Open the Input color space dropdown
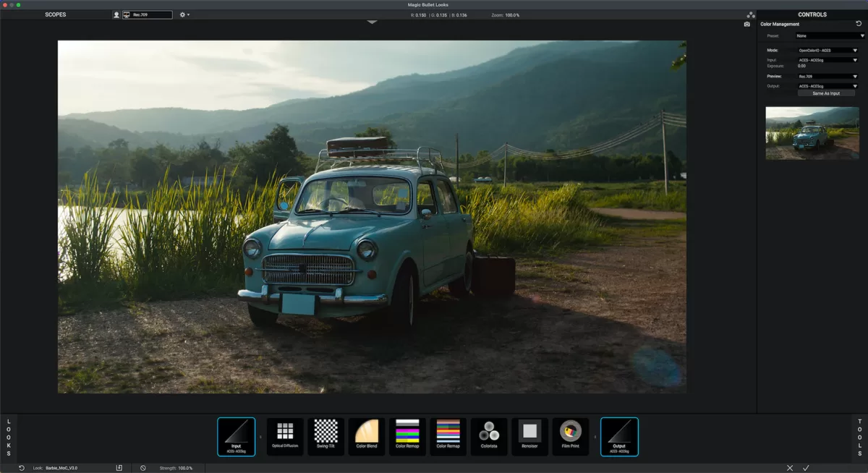The image size is (868, 473). 827,60
